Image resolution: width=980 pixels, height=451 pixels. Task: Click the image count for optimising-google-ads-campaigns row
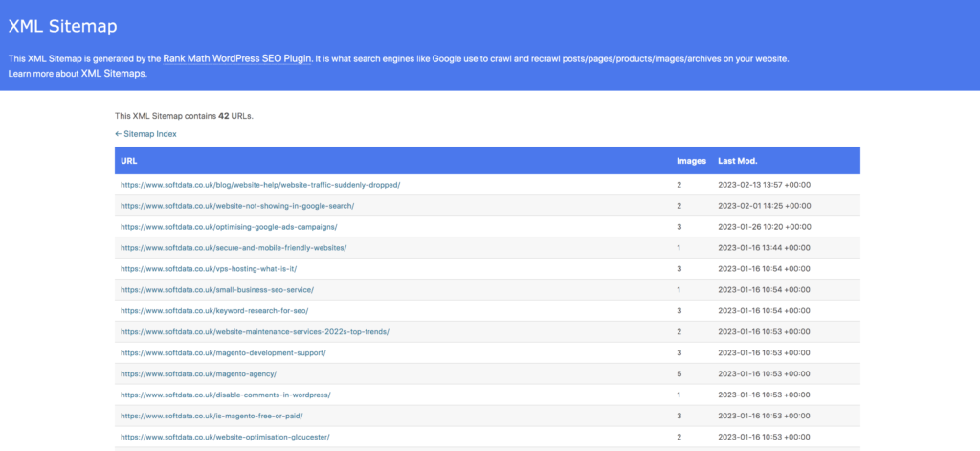(x=679, y=226)
